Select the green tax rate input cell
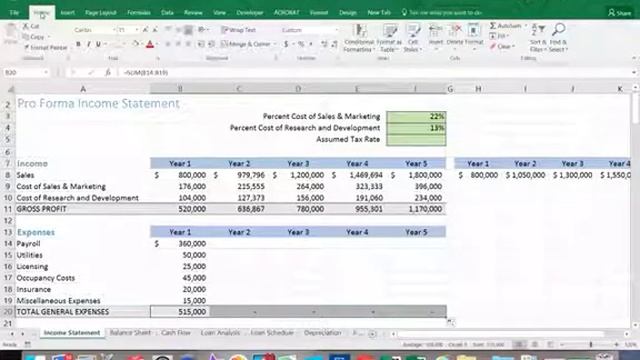640x360 pixels. pos(416,140)
